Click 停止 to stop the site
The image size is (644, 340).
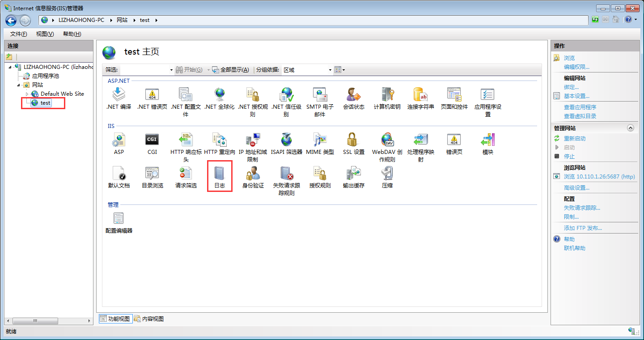pyautogui.click(x=569, y=157)
